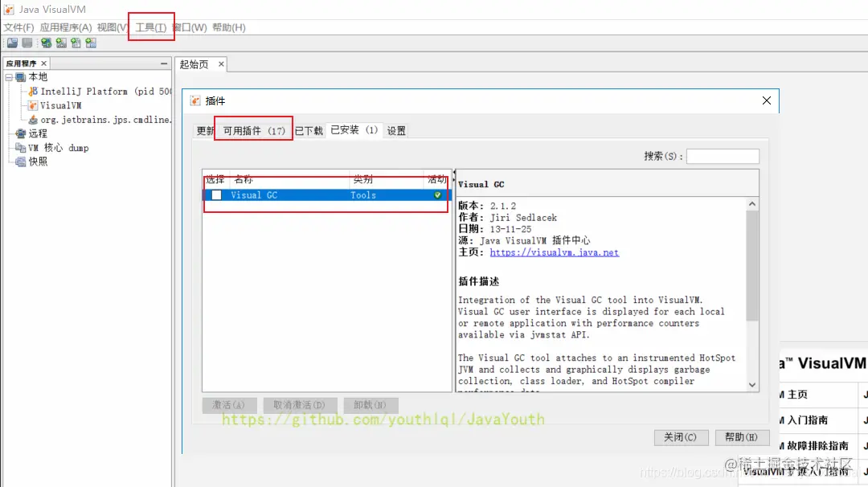The image size is (868, 487).
Task: Click the description pane scrollbar thumb
Action: pos(751,266)
